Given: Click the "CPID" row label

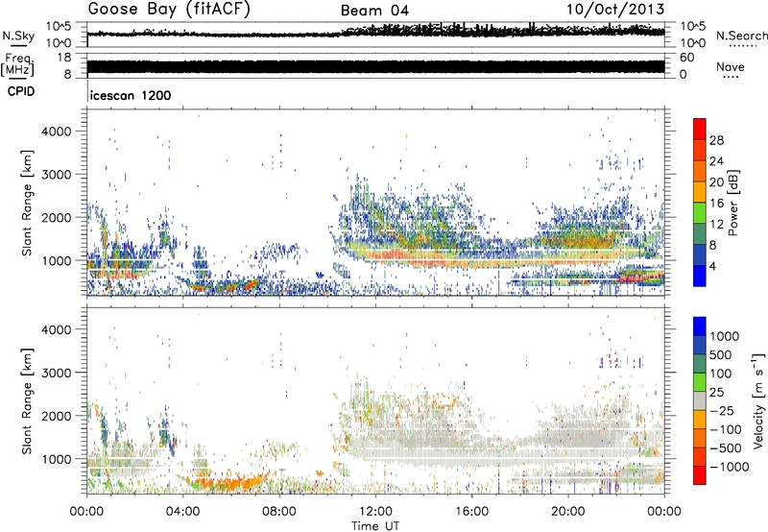Looking at the screenshot, I should [x=21, y=91].
